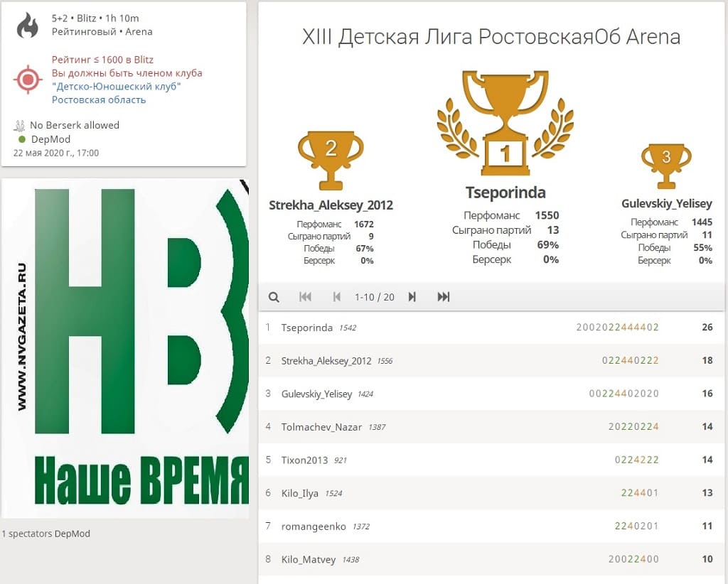Jump to first page of standings

pyautogui.click(x=305, y=297)
